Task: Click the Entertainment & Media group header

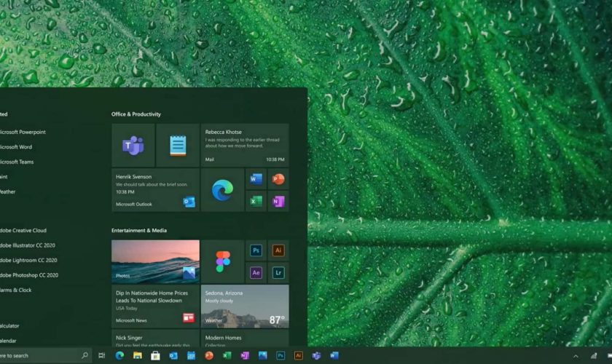Action: (x=139, y=230)
